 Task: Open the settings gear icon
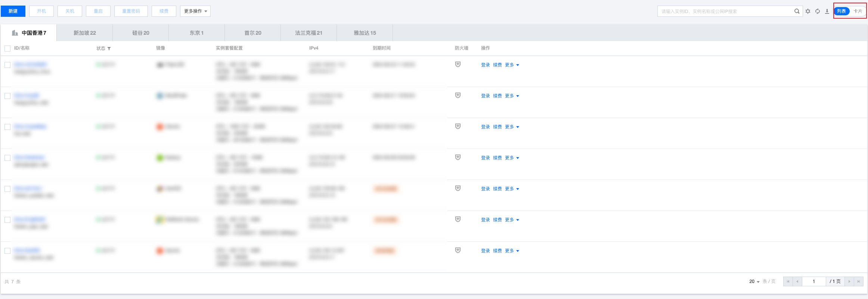[808, 11]
